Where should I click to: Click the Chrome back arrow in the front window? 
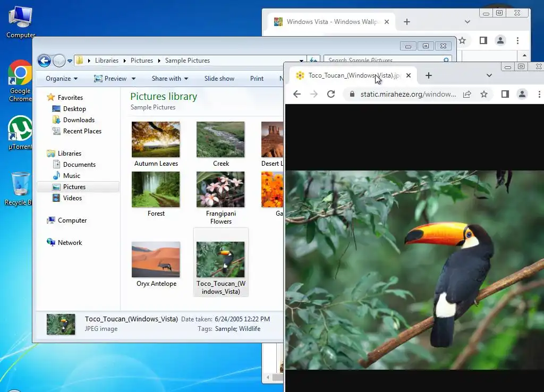(x=297, y=94)
